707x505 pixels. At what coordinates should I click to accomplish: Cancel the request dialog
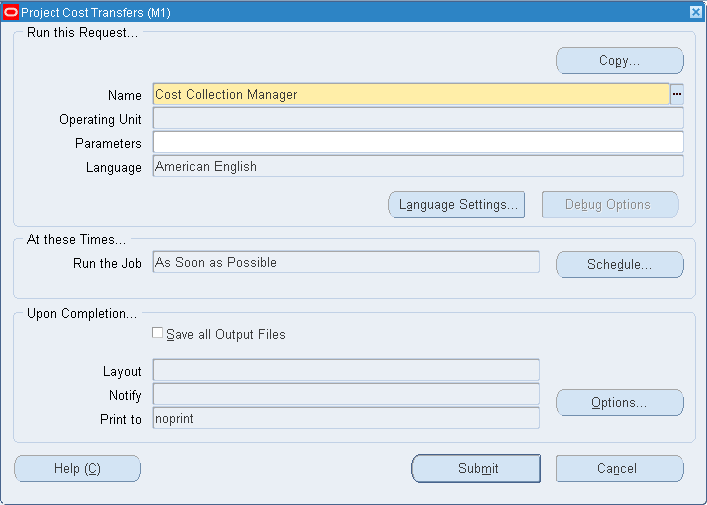[x=619, y=468]
